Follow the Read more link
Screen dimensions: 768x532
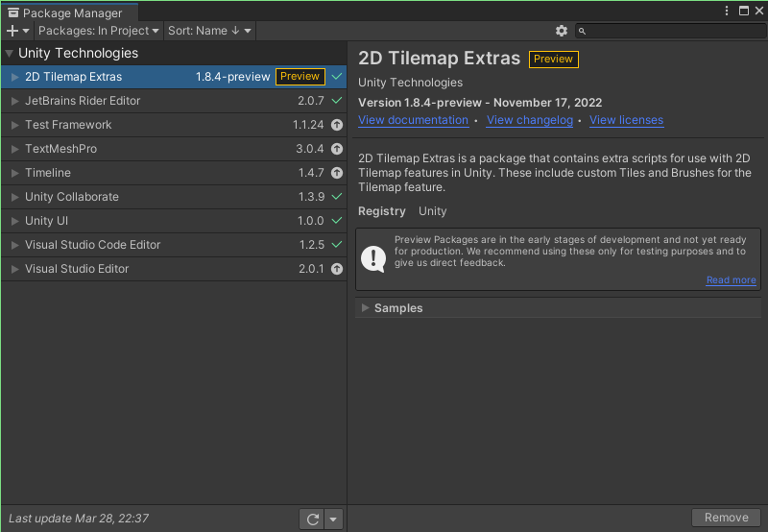731,280
